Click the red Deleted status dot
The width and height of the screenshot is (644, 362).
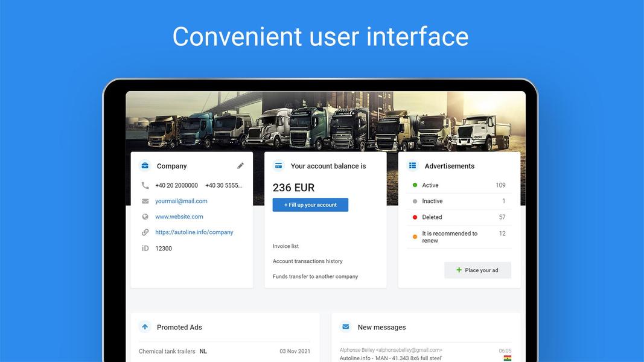(415, 217)
